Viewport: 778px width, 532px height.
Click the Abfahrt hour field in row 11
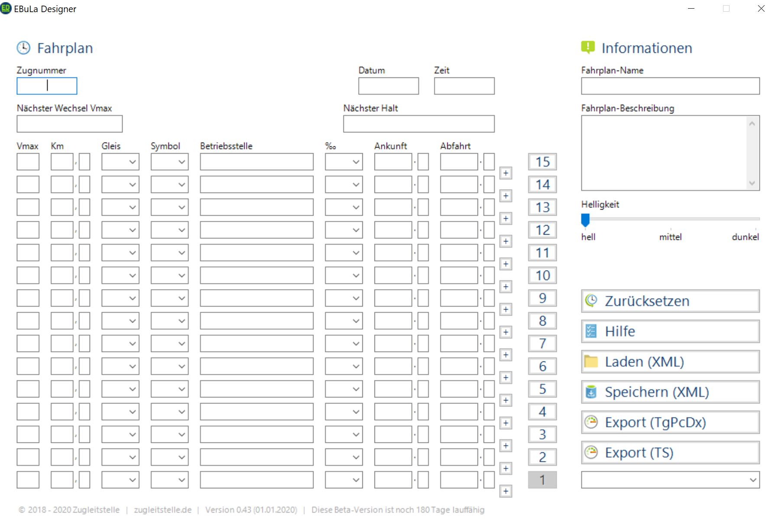(459, 253)
